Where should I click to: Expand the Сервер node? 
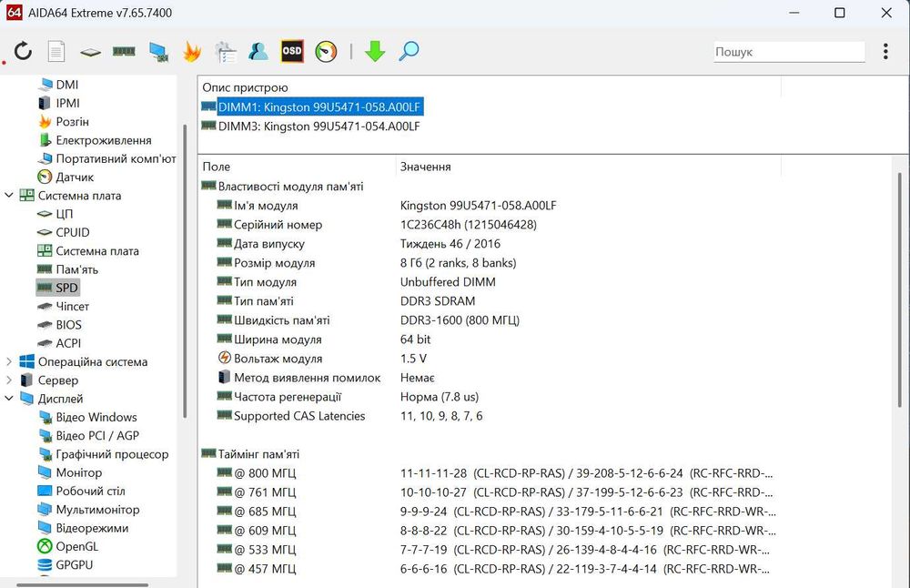click(x=9, y=380)
